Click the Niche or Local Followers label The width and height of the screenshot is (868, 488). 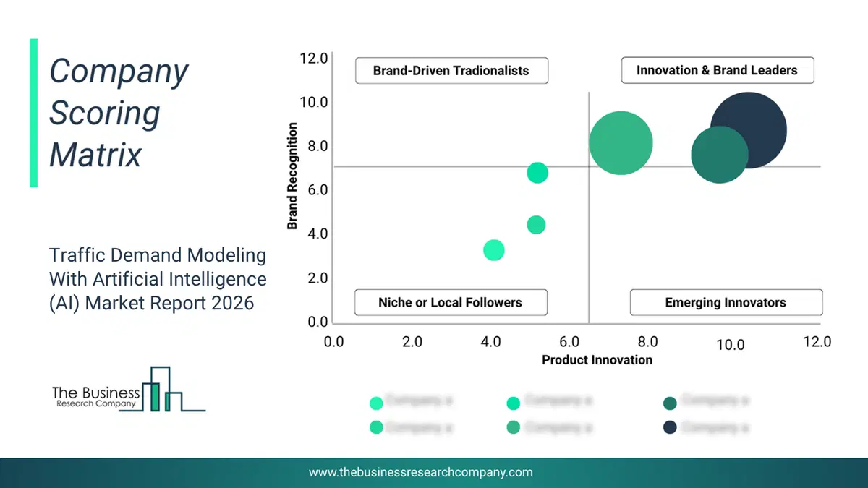click(x=450, y=302)
